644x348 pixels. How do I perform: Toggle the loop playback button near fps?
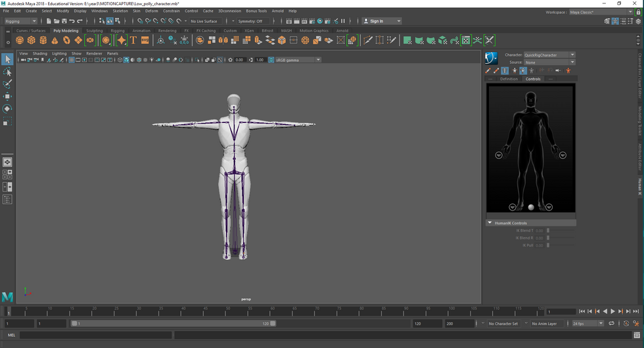[x=612, y=324]
